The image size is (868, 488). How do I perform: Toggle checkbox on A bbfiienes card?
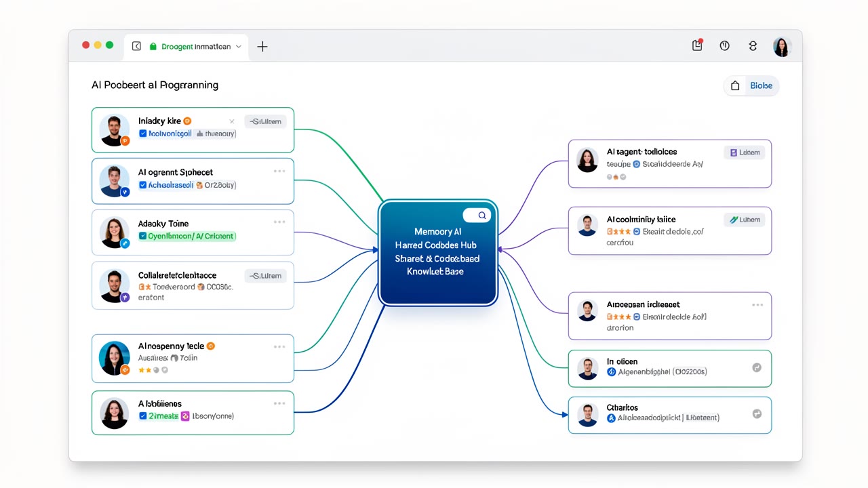(x=142, y=416)
